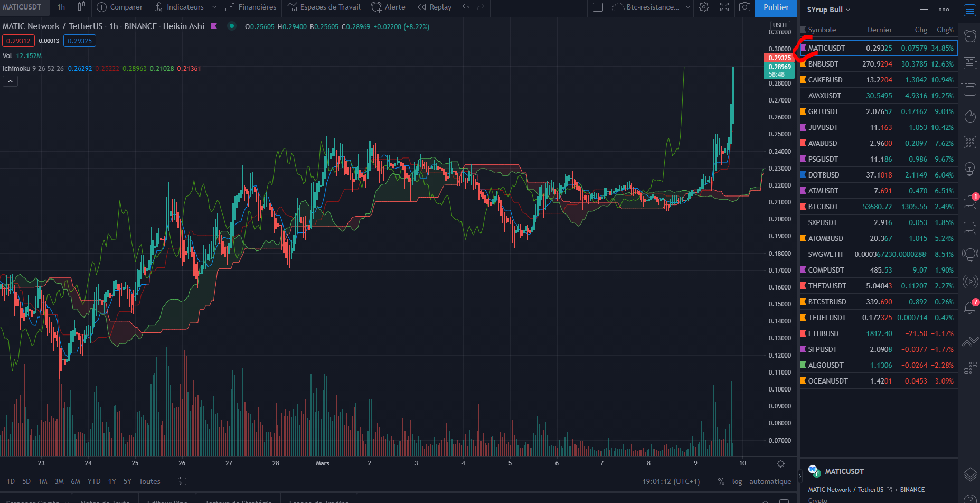Click the undo arrow icon
980x503 pixels.
pyautogui.click(x=466, y=7)
